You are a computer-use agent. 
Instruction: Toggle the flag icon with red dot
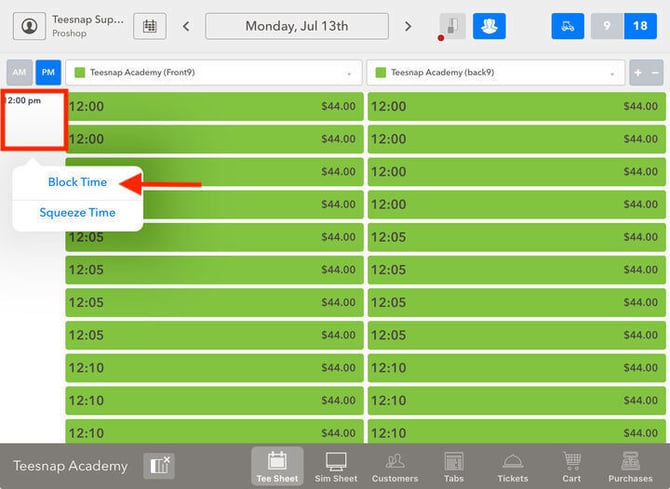tap(451, 27)
